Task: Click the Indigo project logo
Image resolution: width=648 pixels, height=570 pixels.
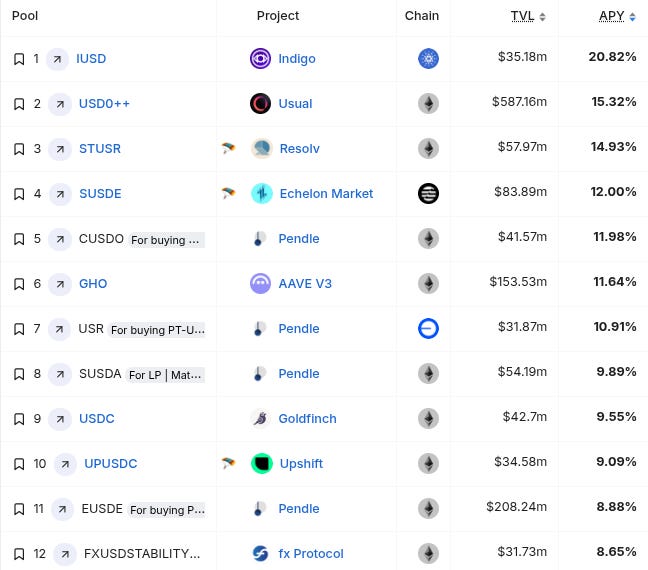Action: (260, 59)
